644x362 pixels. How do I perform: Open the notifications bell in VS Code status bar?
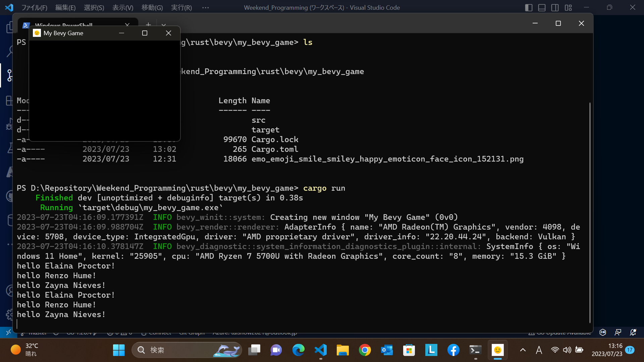(x=633, y=332)
